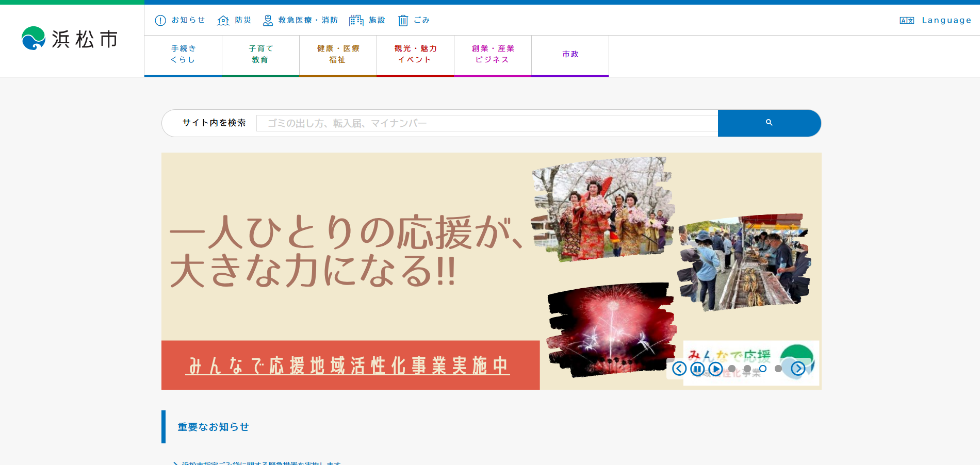The height and width of the screenshot is (465, 980).
Task: Click the magnifier search button
Action: (769, 123)
